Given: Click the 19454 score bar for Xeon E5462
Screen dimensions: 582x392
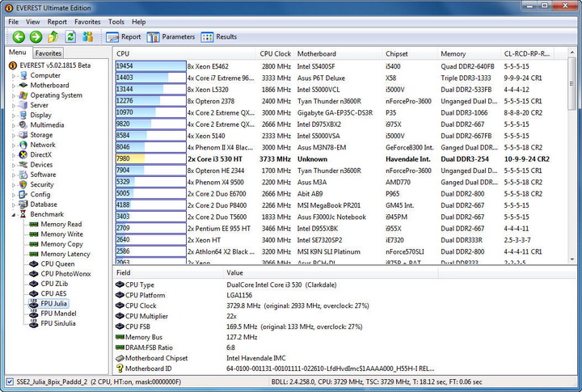Looking at the screenshot, I should [x=150, y=66].
